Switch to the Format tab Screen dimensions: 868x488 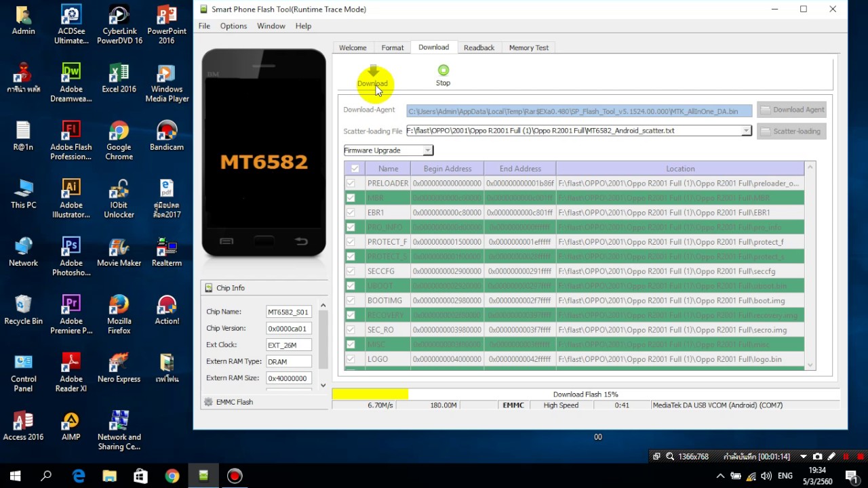coord(393,47)
